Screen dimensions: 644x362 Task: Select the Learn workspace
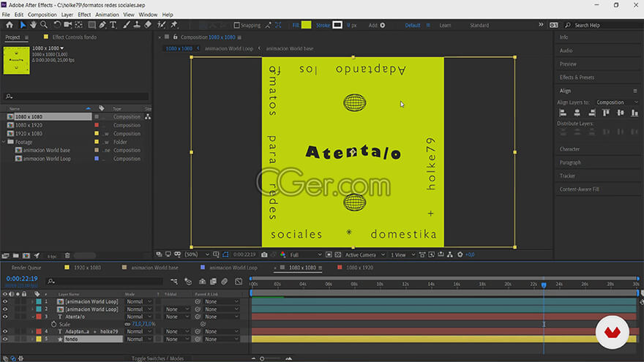445,26
